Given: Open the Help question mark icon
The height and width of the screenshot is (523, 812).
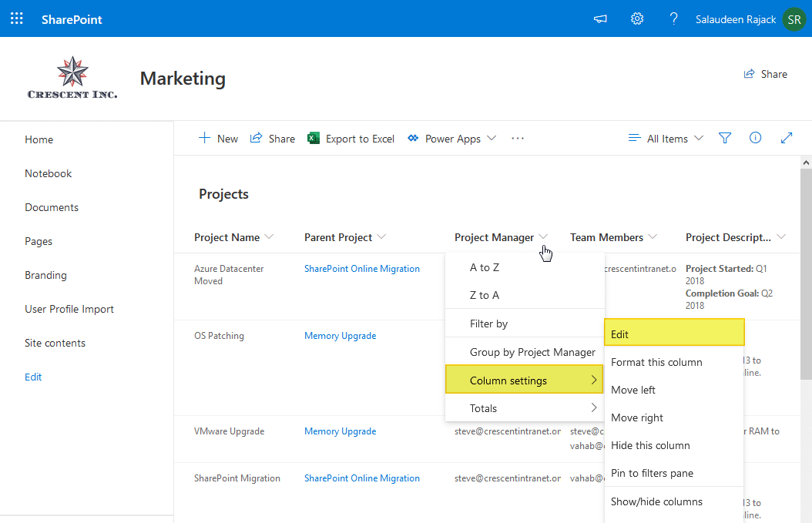Looking at the screenshot, I should click(x=673, y=18).
